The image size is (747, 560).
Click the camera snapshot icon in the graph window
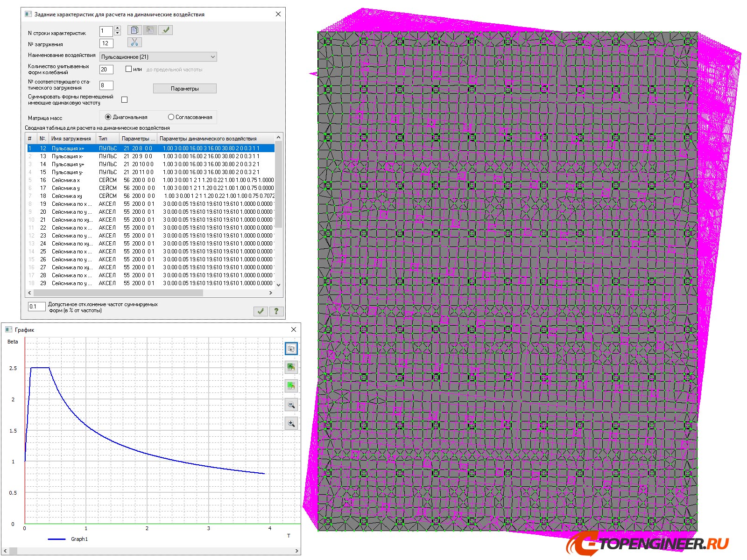(x=291, y=349)
